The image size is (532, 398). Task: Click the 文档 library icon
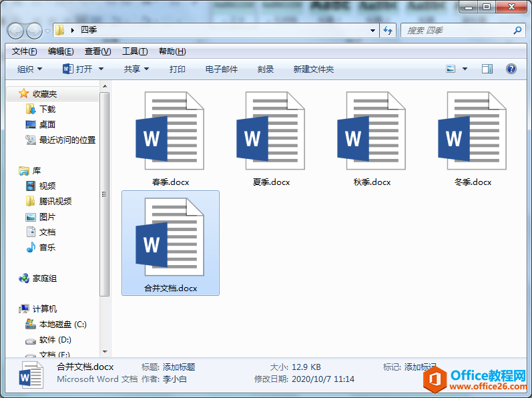[31, 232]
